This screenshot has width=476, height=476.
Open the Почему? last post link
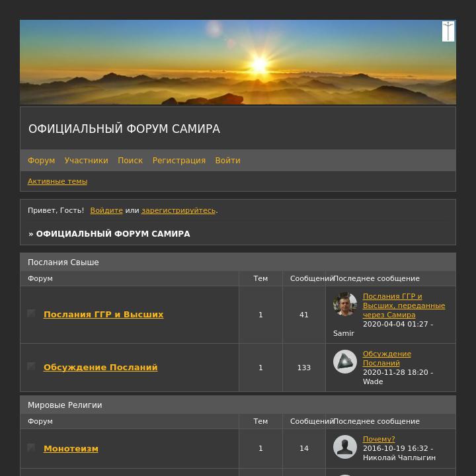tap(379, 439)
